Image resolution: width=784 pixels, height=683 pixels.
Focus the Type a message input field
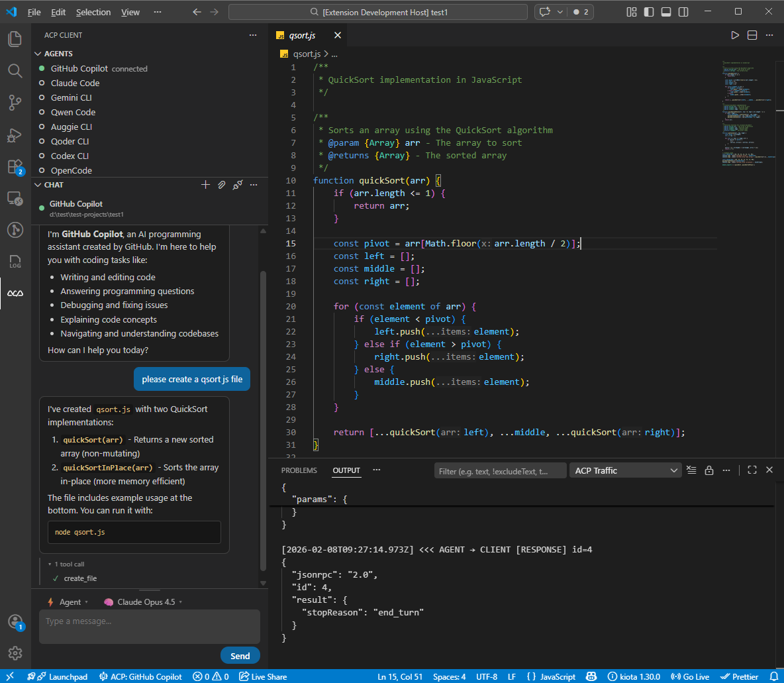tap(150, 627)
